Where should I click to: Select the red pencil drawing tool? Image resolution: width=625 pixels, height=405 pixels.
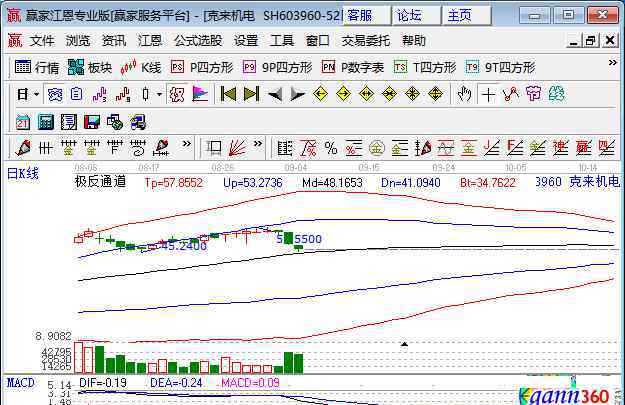pyautogui.click(x=23, y=148)
